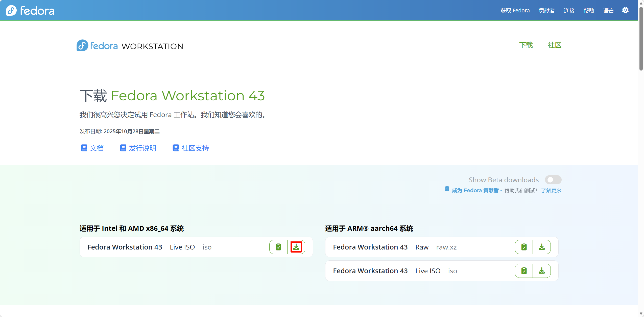Screen dimensions: 644x317
Task: Open checksum verification for ARM Raw image
Action: click(524, 247)
